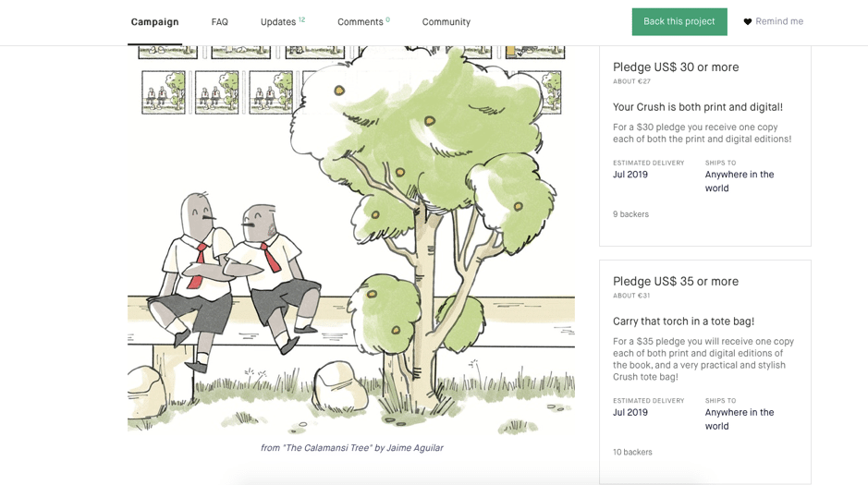Viewport: 868px width, 485px height.
Task: Click the heart icon beside Remind me
Action: (x=747, y=21)
